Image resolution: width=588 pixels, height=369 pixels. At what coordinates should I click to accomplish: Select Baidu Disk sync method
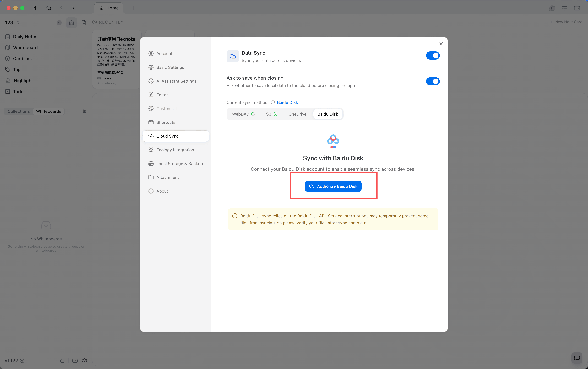[328, 114]
